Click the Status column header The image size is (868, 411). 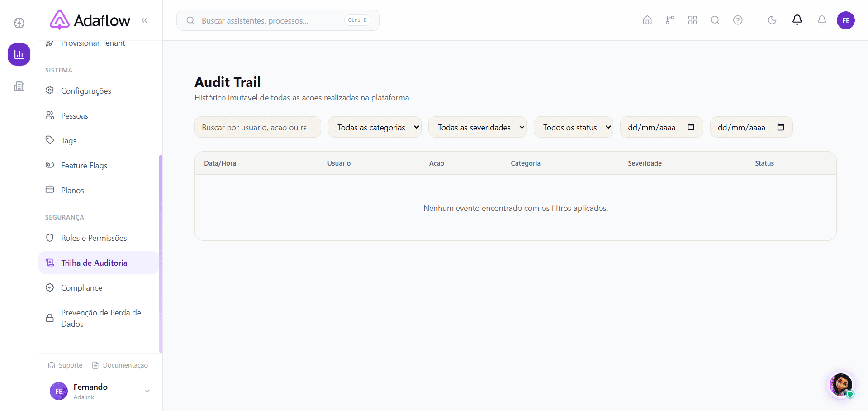[764, 163]
